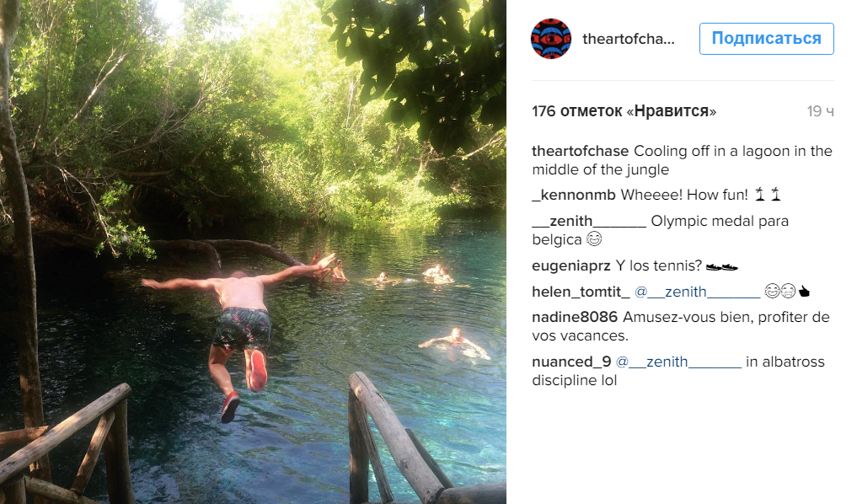Open helen_tomtit_ commenter profile
The image size is (857, 504).
click(x=581, y=292)
